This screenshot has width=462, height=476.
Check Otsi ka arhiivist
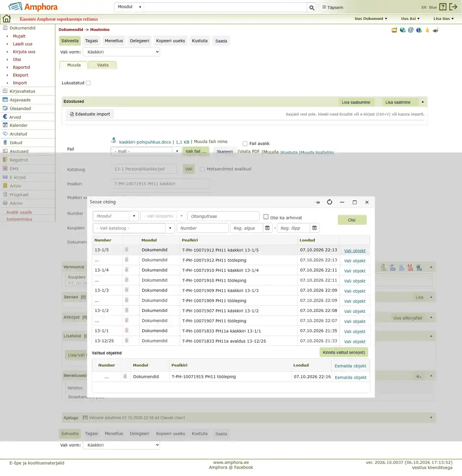[266, 217]
